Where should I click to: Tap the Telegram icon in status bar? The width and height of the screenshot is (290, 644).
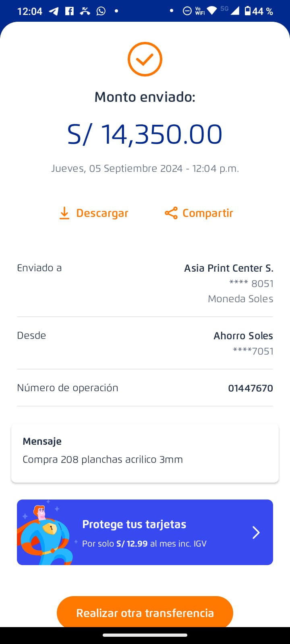point(54,11)
